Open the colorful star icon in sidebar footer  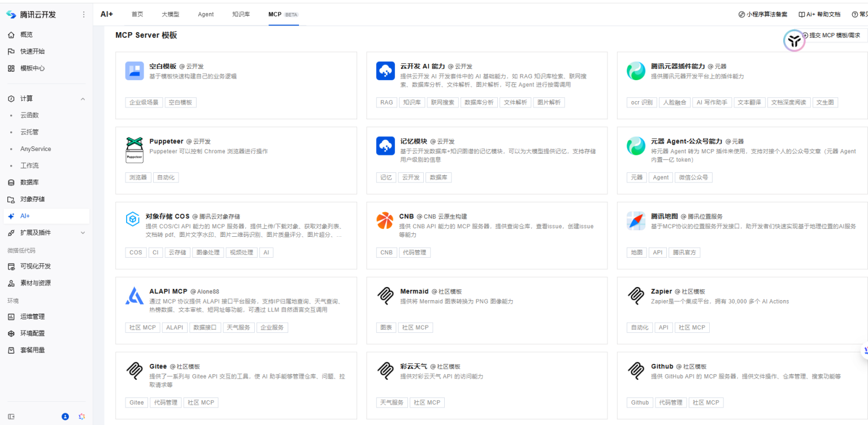coord(81,417)
